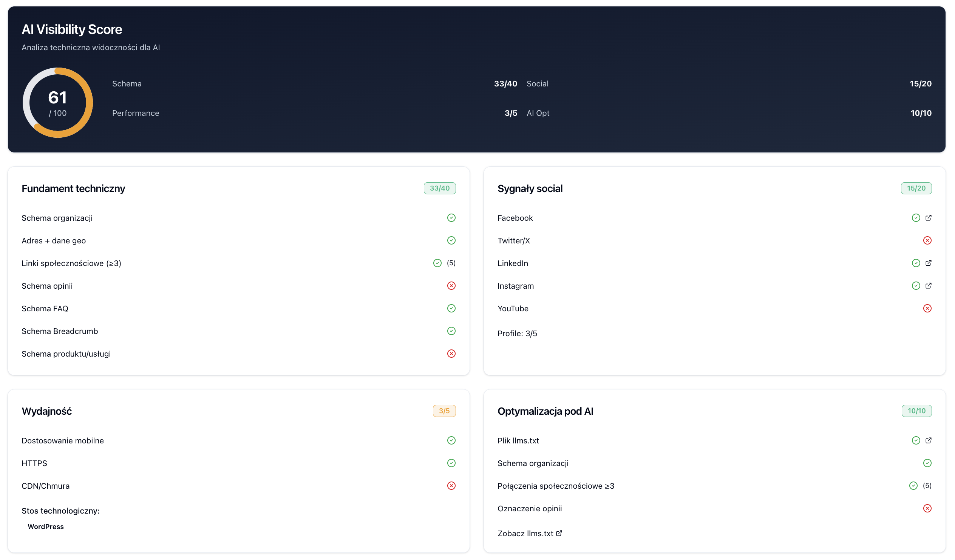This screenshot has height=560, width=955.
Task: Click the red icon next to YouTube
Action: click(927, 308)
